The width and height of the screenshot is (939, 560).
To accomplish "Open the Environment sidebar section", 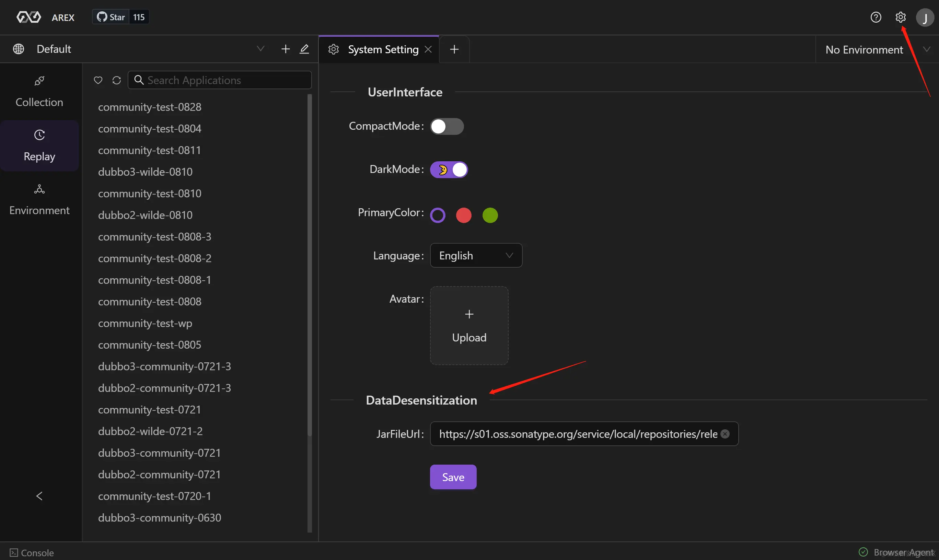I will coord(39,200).
